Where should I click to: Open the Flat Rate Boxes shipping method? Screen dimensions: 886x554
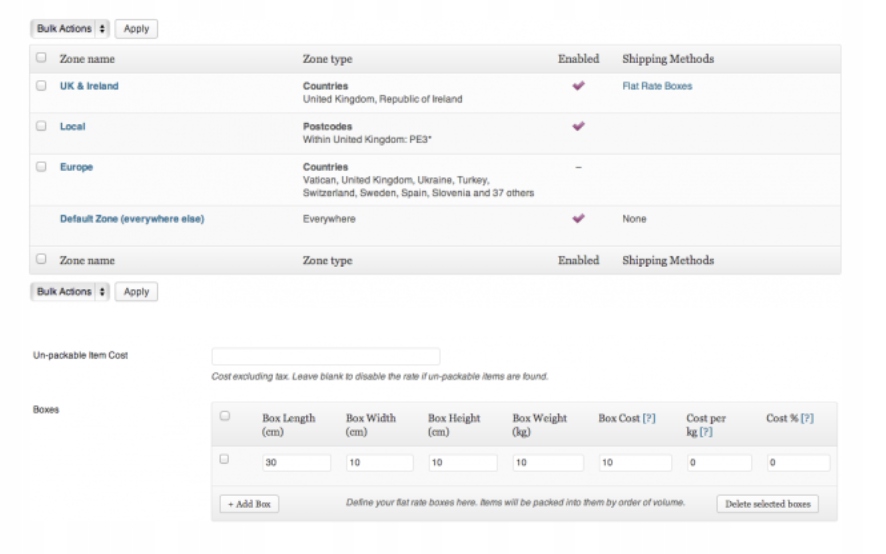[x=657, y=86]
